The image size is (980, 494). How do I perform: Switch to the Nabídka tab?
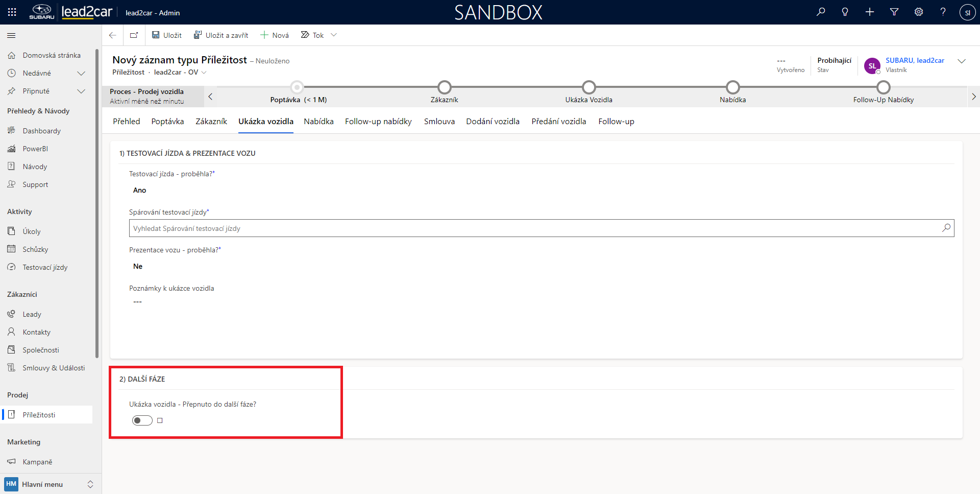pyautogui.click(x=318, y=122)
